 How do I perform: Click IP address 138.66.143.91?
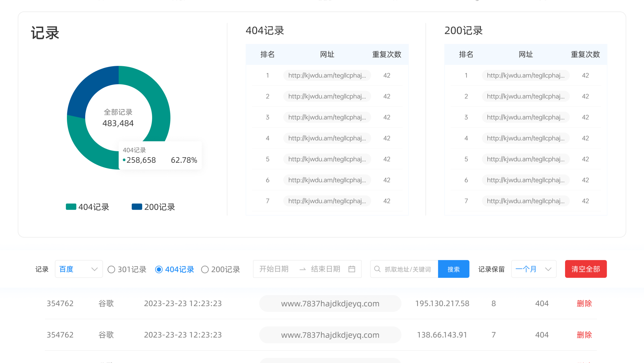(x=442, y=335)
